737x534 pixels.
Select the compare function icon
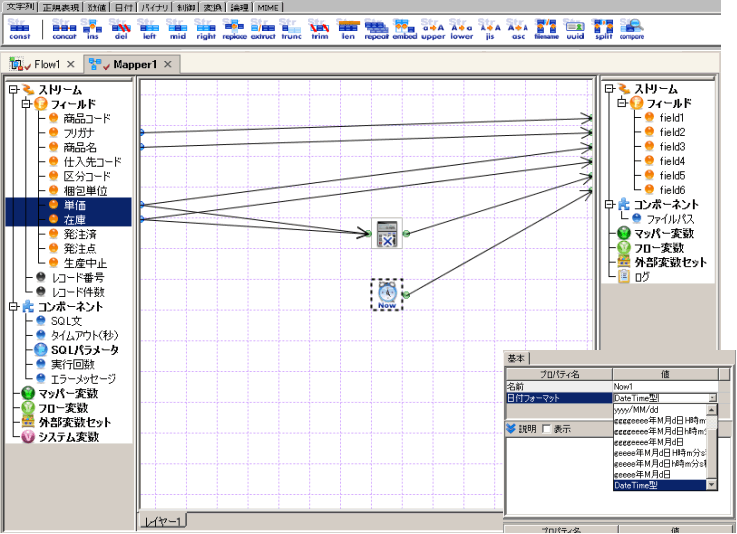click(631, 28)
